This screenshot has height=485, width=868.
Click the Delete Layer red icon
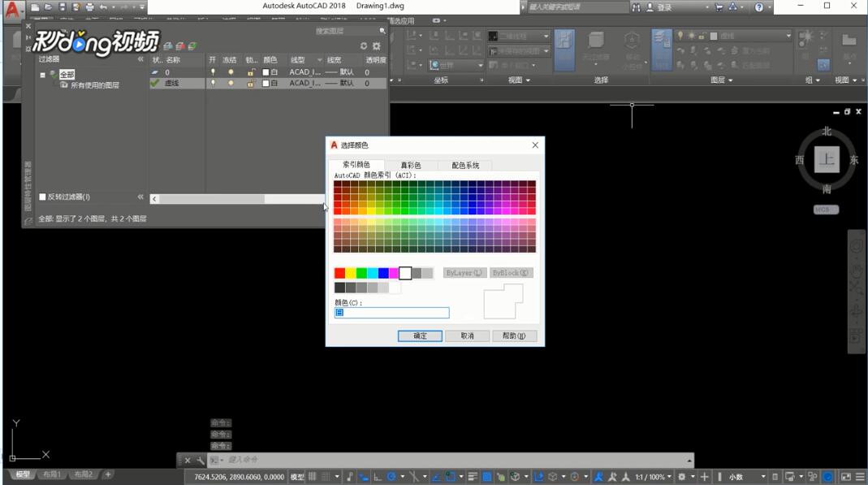(x=180, y=46)
